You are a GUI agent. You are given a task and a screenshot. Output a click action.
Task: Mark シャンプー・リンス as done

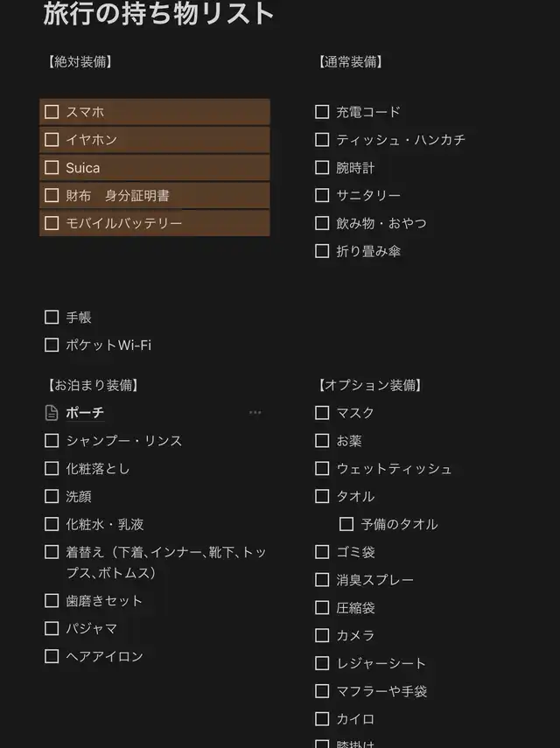52,441
